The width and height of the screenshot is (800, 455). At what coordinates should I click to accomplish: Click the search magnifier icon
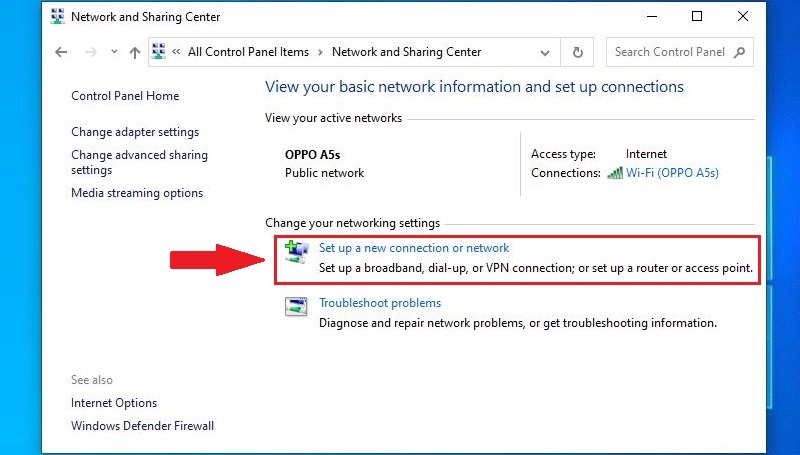741,52
